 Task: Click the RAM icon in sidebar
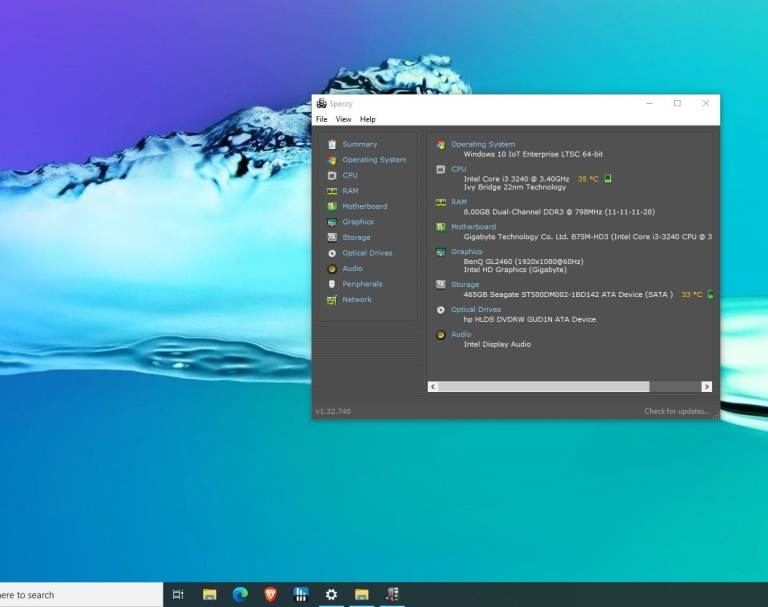coord(332,191)
